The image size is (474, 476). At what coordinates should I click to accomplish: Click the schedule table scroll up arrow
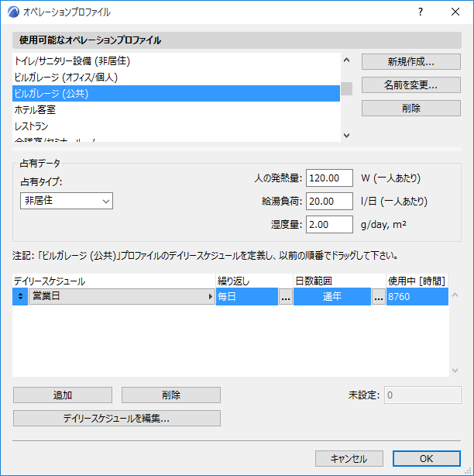pos(455,295)
